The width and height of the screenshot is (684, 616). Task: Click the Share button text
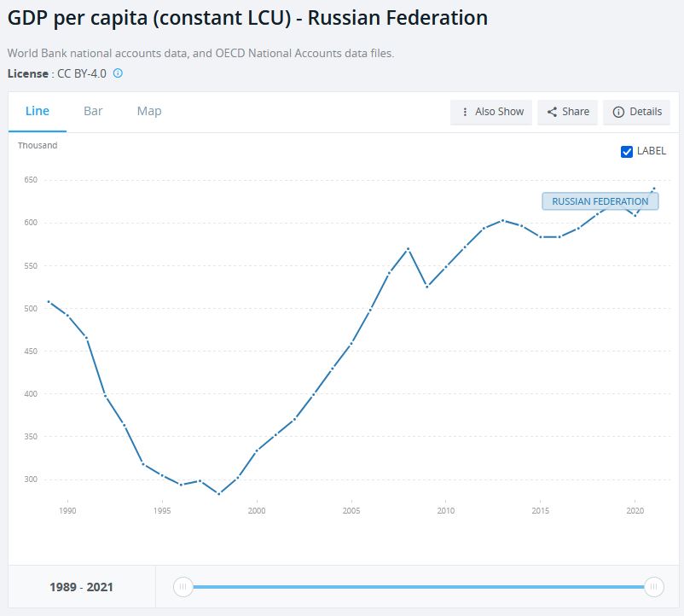tap(576, 112)
